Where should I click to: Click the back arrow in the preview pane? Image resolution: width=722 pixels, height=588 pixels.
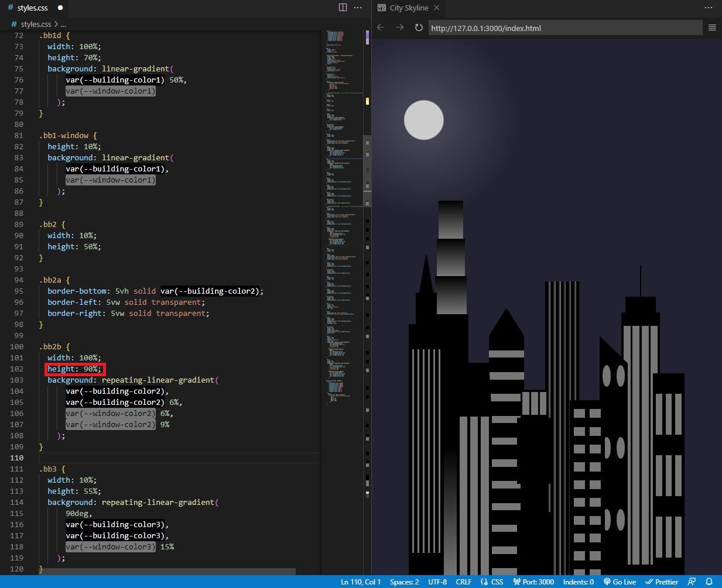point(380,27)
